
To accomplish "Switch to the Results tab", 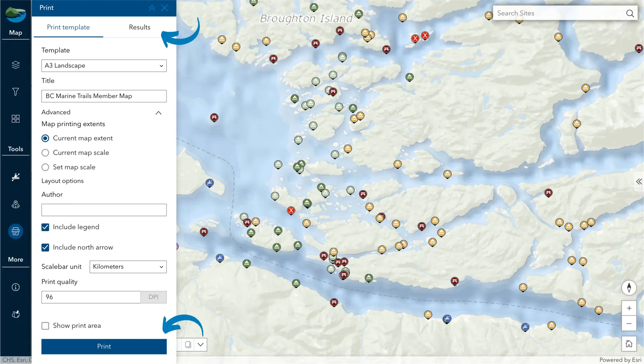I will [x=140, y=27].
